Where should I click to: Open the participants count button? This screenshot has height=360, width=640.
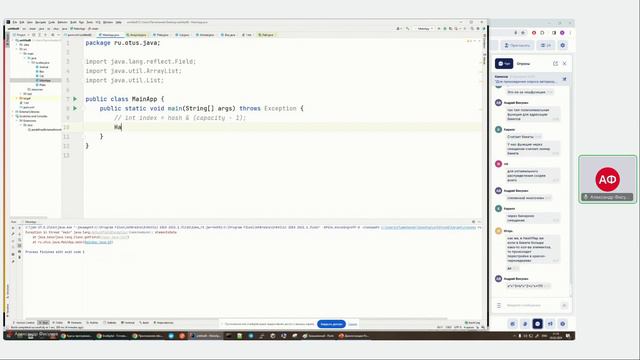point(546,45)
